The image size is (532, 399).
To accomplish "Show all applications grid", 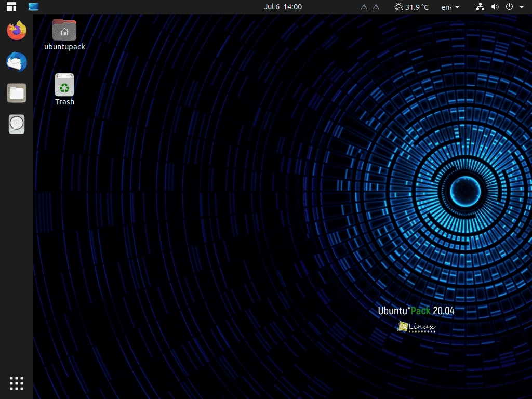I will [17, 383].
